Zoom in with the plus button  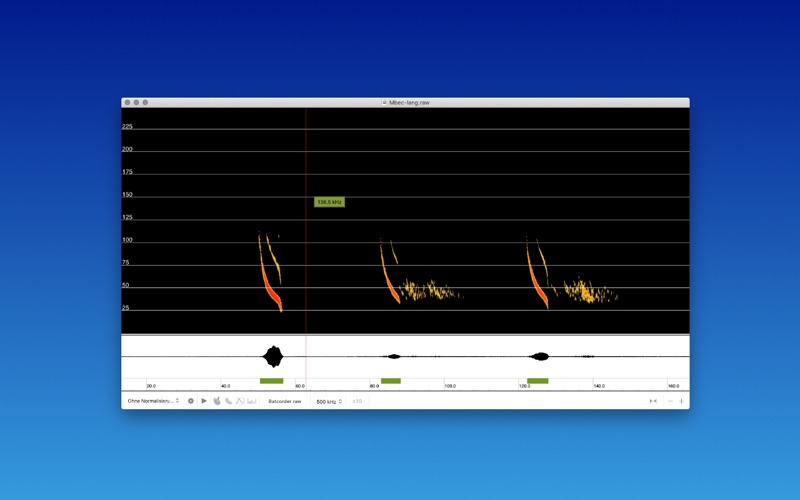pos(681,401)
